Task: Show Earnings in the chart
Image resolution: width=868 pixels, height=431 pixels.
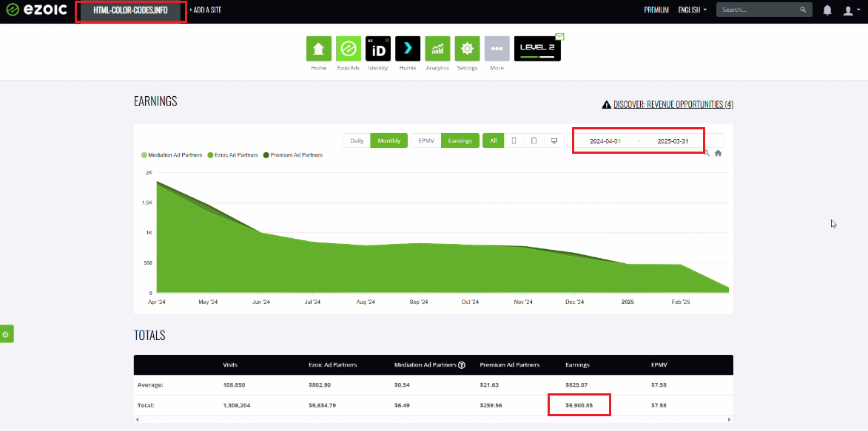Action: coord(460,140)
